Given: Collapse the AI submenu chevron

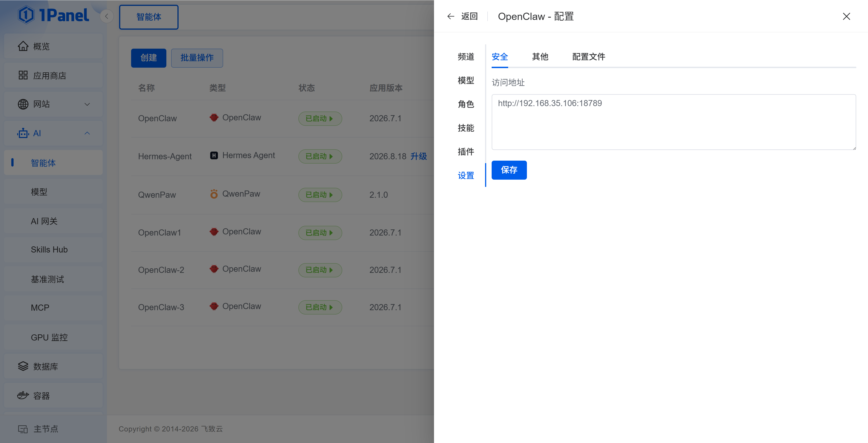Looking at the screenshot, I should 87,133.
